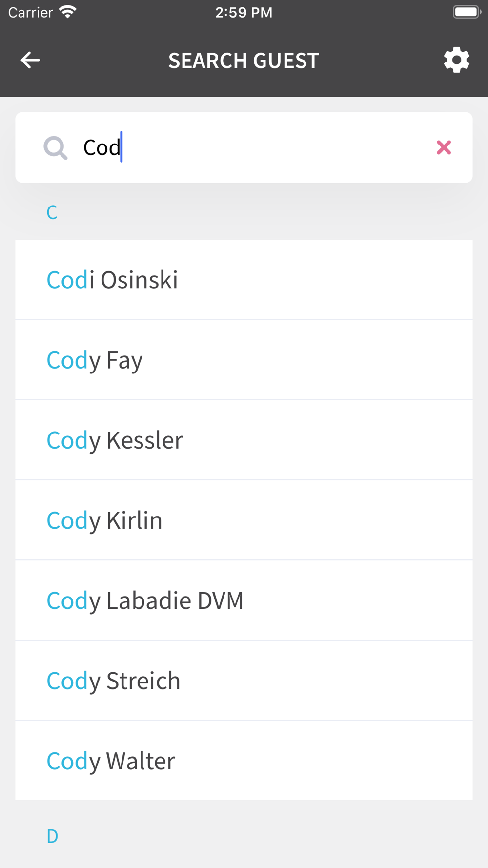Open Cody Kirlin guest entry
The image size is (488, 868).
click(x=244, y=520)
